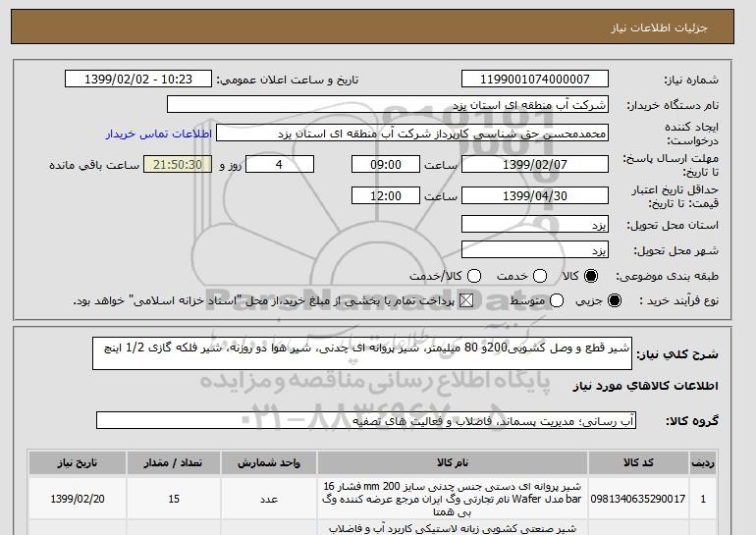The image size is (756, 535).
Task: Select the کالا/خدمت radio option
Action: pos(474,276)
